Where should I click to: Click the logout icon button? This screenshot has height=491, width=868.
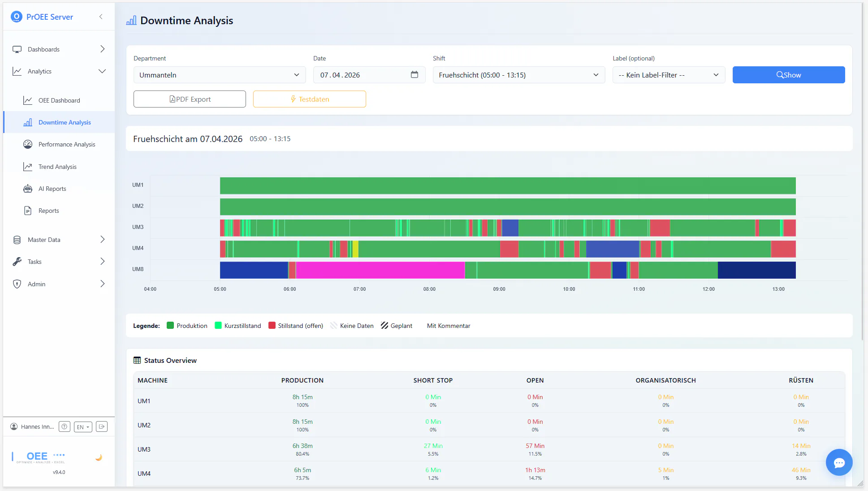point(102,426)
